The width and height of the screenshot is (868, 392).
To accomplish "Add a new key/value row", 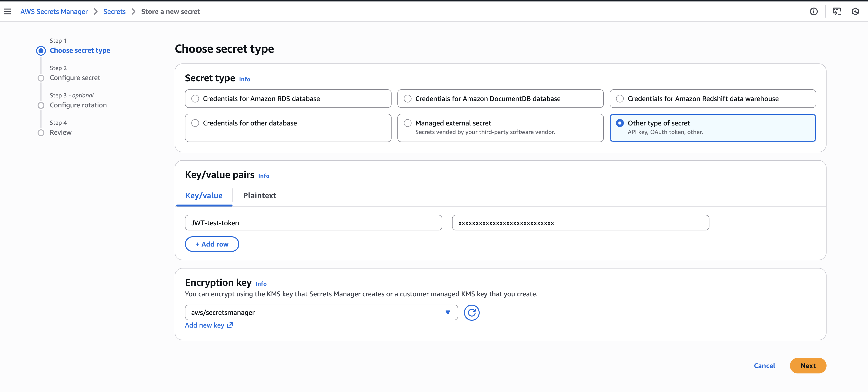I will point(212,244).
